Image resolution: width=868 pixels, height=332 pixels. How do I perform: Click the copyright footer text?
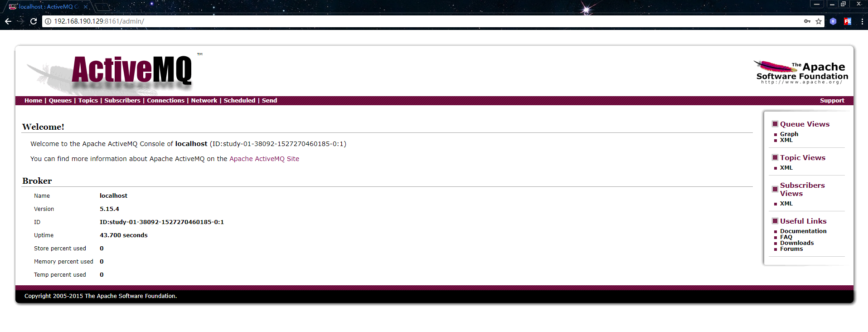(101, 296)
